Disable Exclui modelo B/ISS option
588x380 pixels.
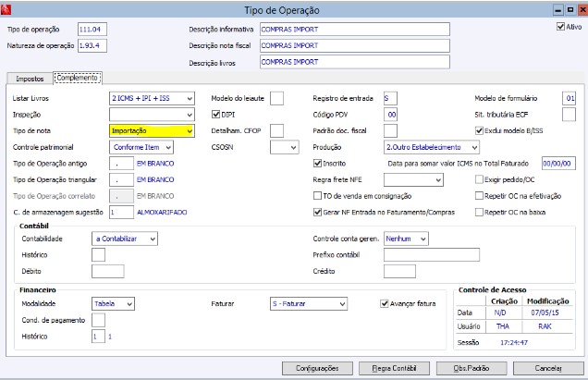tap(479, 130)
